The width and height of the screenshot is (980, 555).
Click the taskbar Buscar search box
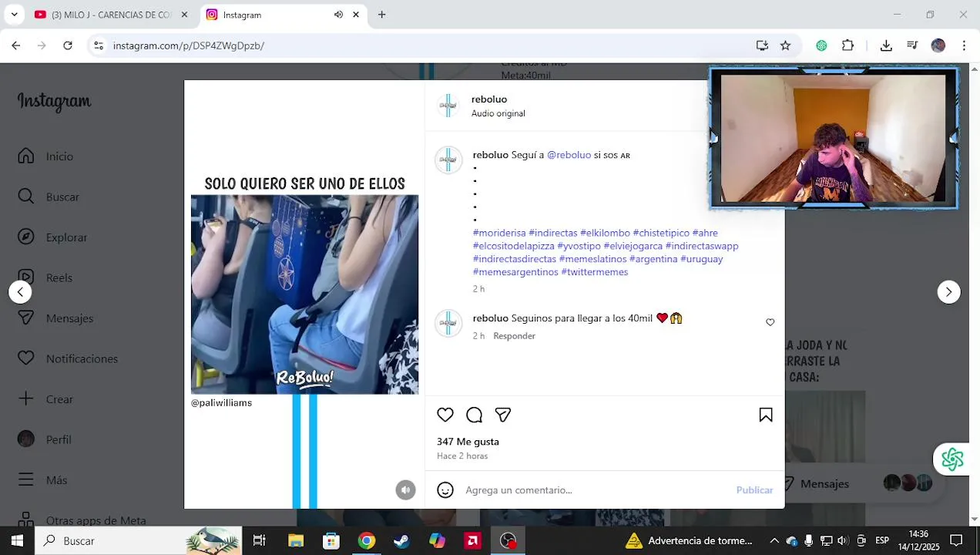139,540
